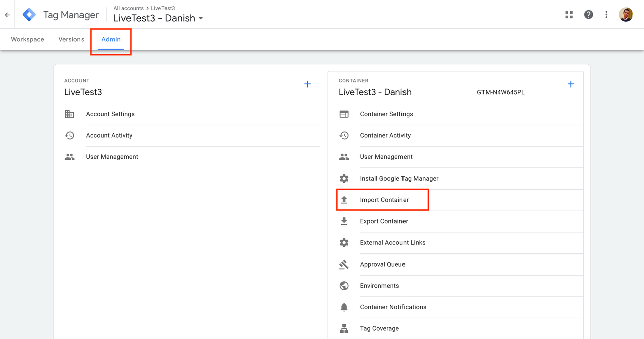The height and width of the screenshot is (339, 644).
Task: Click the Tag Manager diamond logo
Action: pos(29,15)
